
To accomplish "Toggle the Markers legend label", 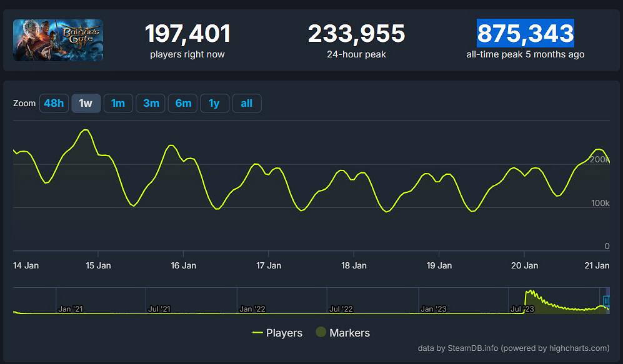I will click(349, 333).
